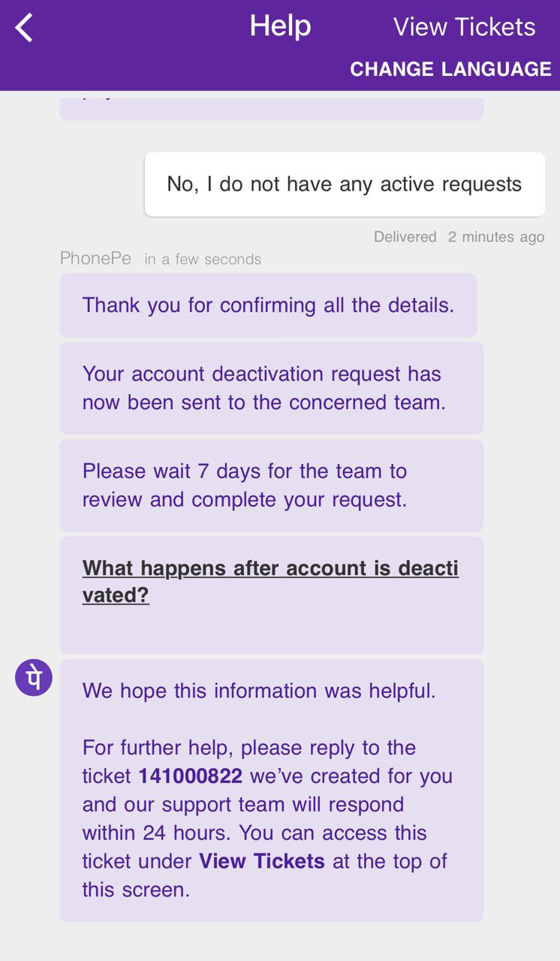Click the "2 minutes ago" timestamp
560x961 pixels.
coord(496,236)
